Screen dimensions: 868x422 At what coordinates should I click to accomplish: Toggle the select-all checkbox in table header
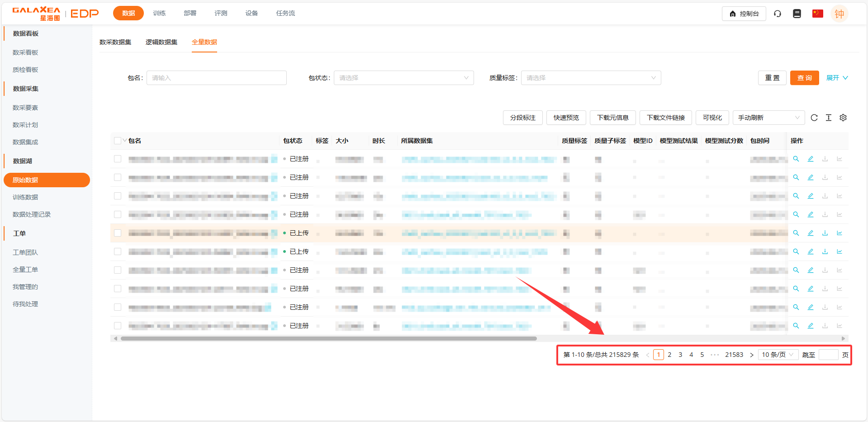[x=118, y=141]
